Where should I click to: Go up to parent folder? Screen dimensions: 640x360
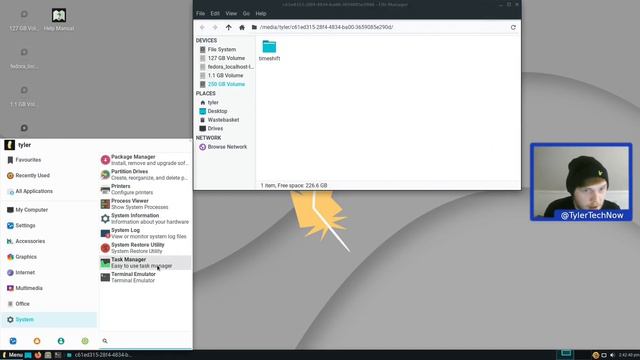(x=229, y=27)
